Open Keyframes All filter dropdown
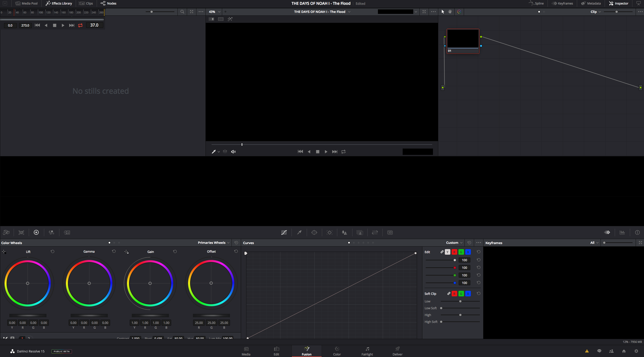This screenshot has height=357, width=644. [x=594, y=243]
